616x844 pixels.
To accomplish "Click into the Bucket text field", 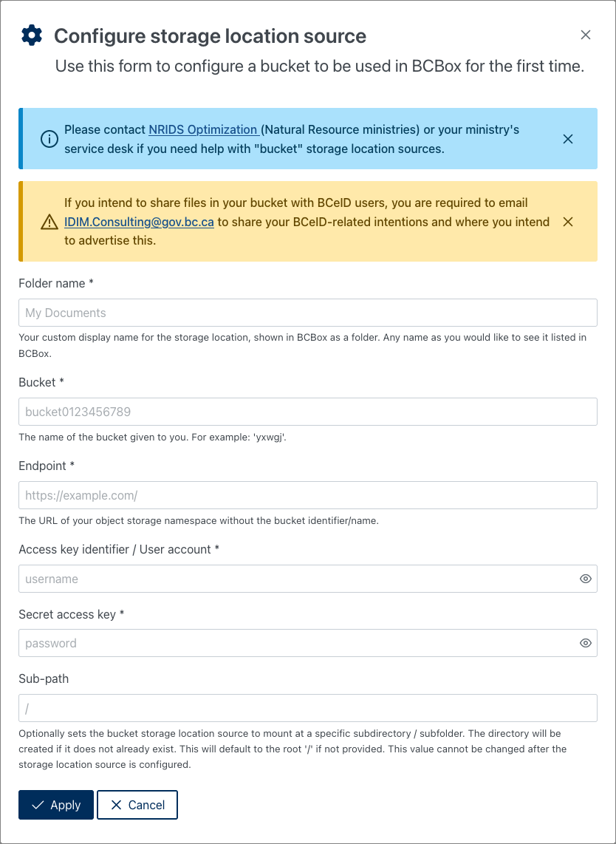I will coord(307,412).
